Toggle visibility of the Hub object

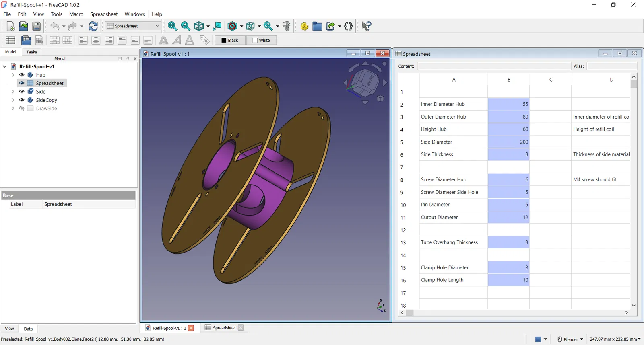tap(22, 75)
